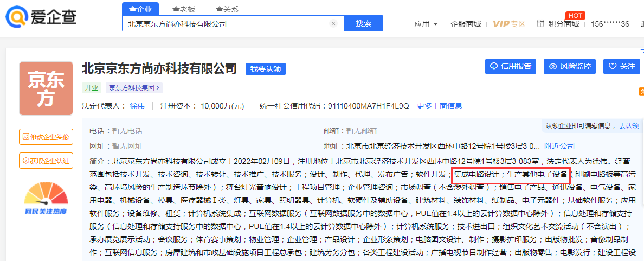Click the 我要认领 button
This screenshot has width=644, height=261.
pos(265,69)
